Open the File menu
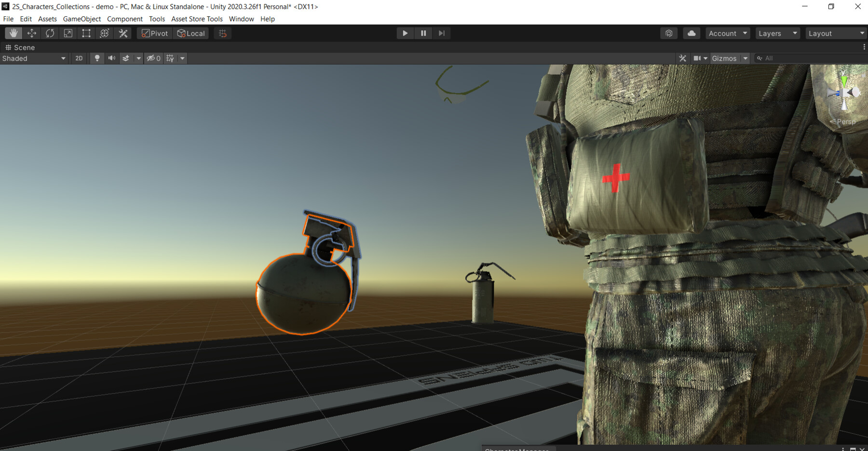The width and height of the screenshot is (868, 451). click(x=8, y=19)
